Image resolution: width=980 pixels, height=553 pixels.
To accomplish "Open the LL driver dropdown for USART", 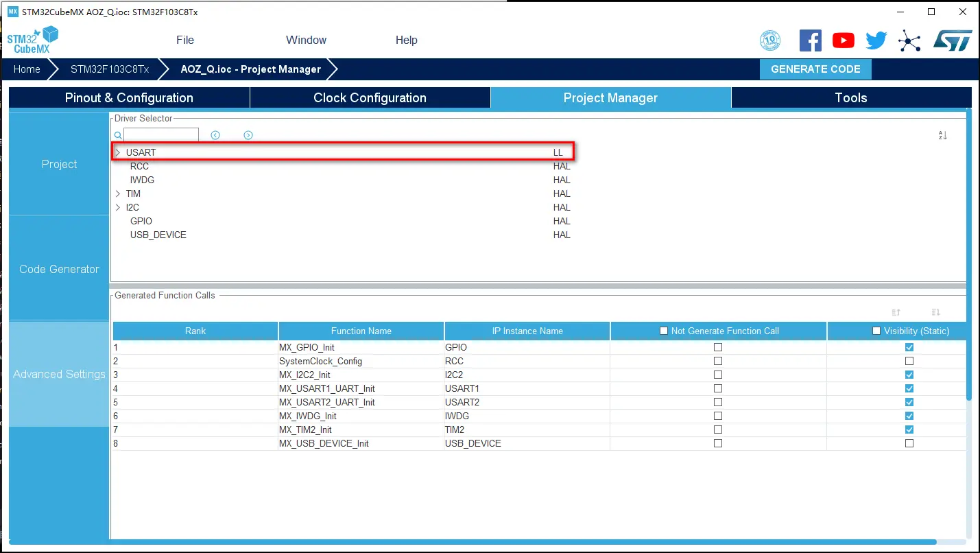I will click(x=558, y=152).
